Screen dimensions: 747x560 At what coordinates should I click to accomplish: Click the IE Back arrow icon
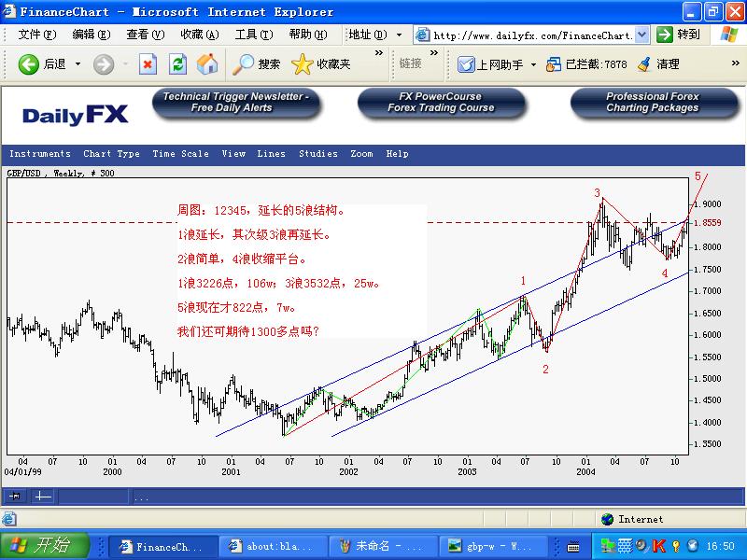[x=28, y=64]
